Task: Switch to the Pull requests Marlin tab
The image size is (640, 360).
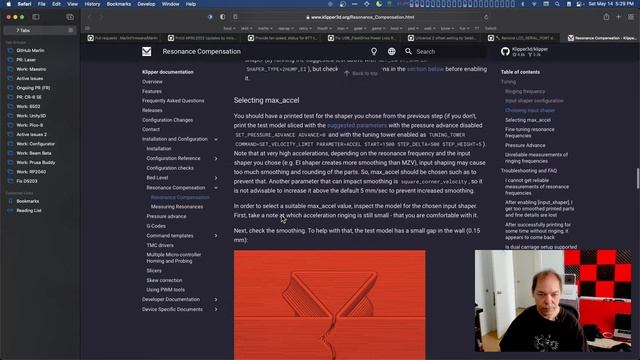Action: [122, 38]
